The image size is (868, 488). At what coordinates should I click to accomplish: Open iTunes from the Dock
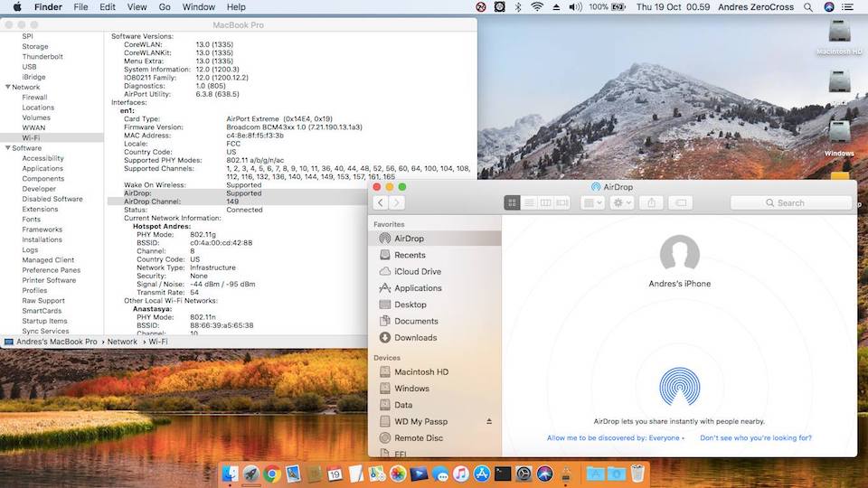460,474
